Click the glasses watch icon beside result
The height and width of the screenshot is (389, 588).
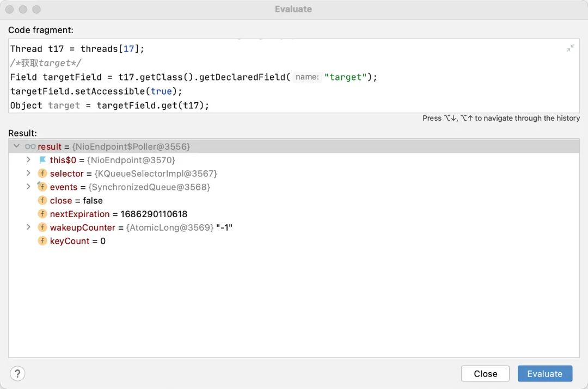click(30, 146)
